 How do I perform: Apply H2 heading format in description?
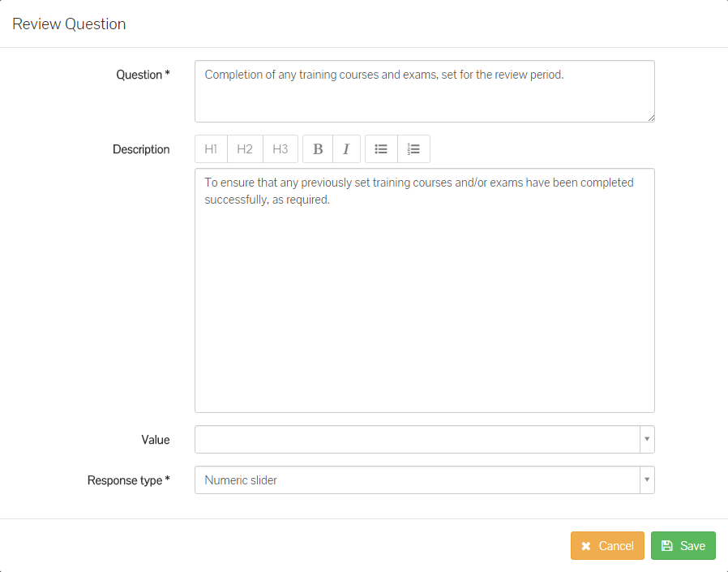pos(245,149)
